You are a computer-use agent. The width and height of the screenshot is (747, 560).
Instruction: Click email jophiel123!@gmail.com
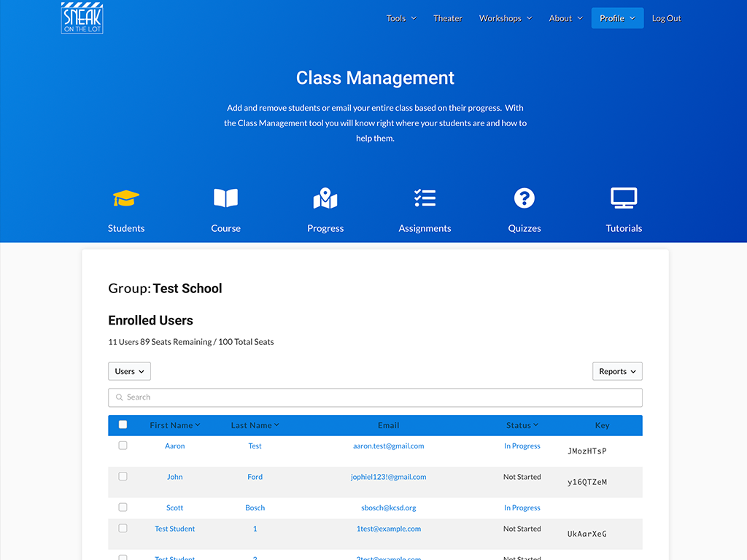tap(388, 477)
